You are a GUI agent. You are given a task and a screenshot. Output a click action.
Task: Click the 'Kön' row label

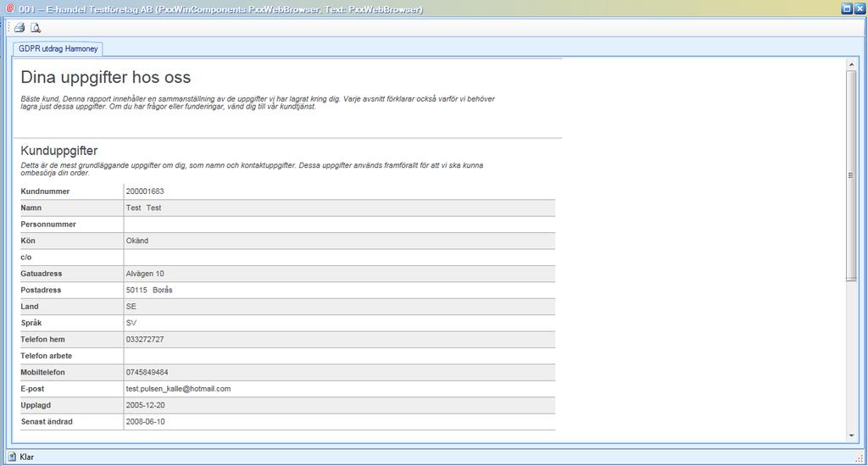click(28, 241)
